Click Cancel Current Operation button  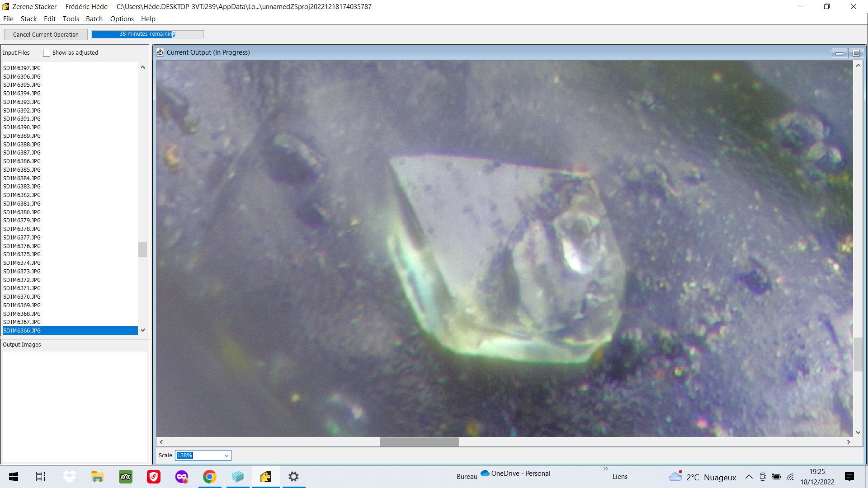pyautogui.click(x=46, y=34)
